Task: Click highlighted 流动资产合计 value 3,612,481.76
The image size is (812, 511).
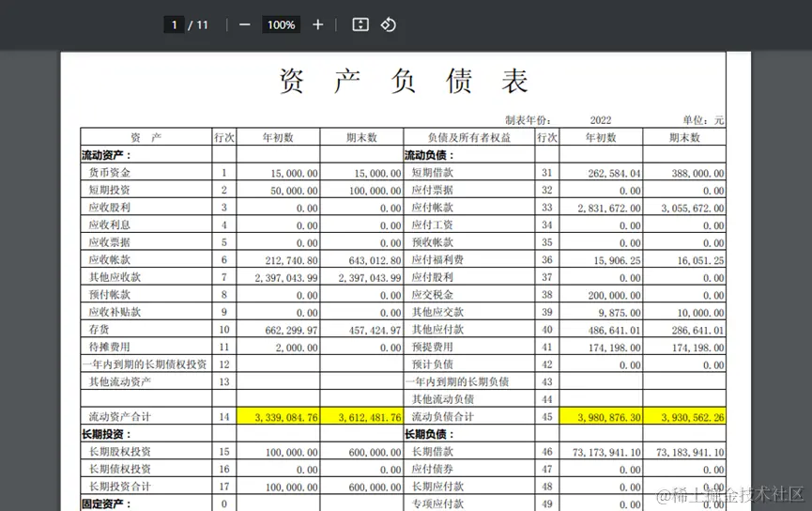Action: (x=370, y=417)
